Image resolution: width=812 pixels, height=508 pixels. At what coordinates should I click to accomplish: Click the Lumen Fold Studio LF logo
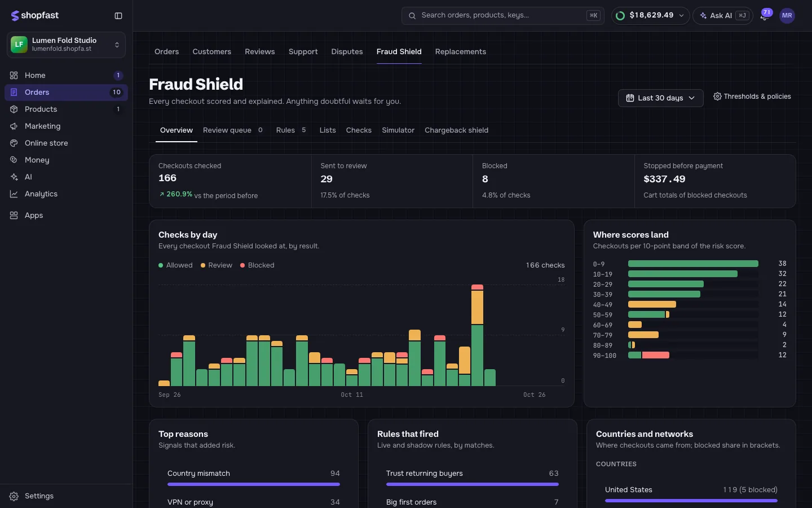[19, 45]
